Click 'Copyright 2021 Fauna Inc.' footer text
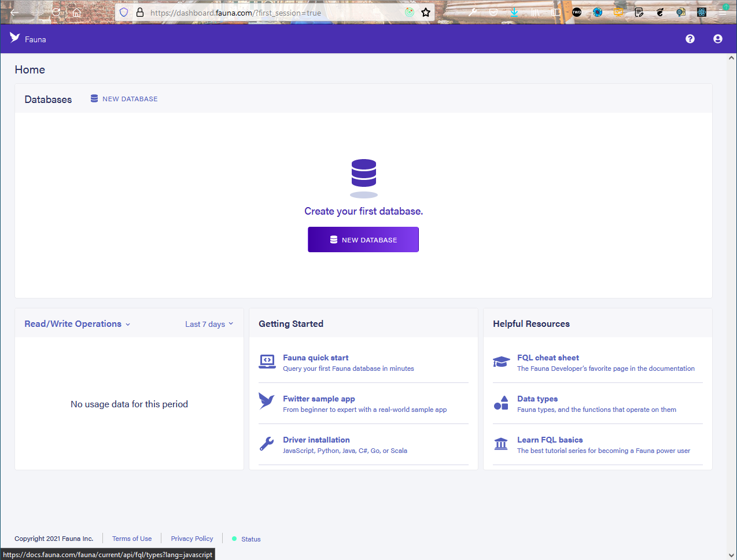Image resolution: width=737 pixels, height=560 pixels. coord(54,539)
